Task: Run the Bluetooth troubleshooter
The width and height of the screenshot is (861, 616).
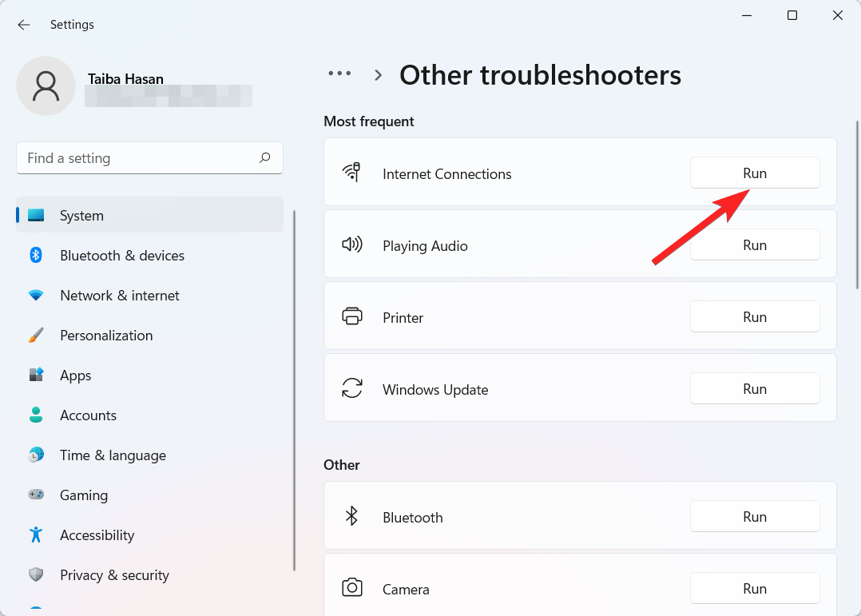Action: click(x=754, y=517)
